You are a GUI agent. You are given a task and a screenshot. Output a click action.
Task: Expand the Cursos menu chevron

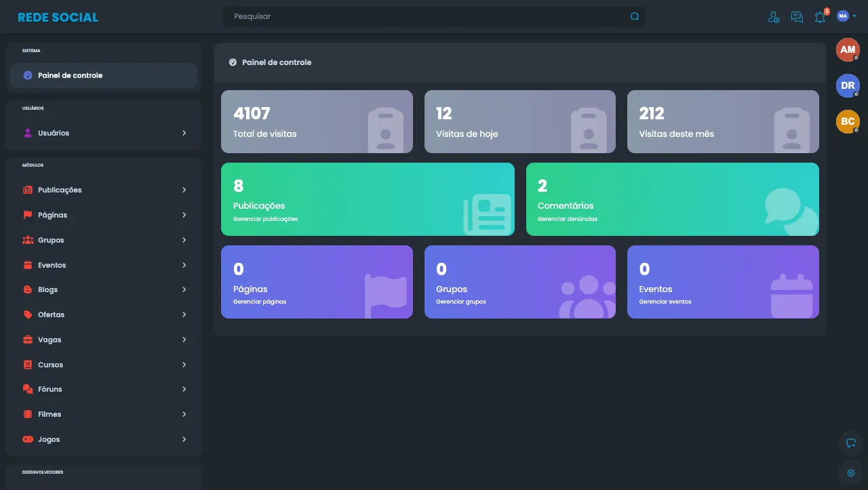point(184,365)
